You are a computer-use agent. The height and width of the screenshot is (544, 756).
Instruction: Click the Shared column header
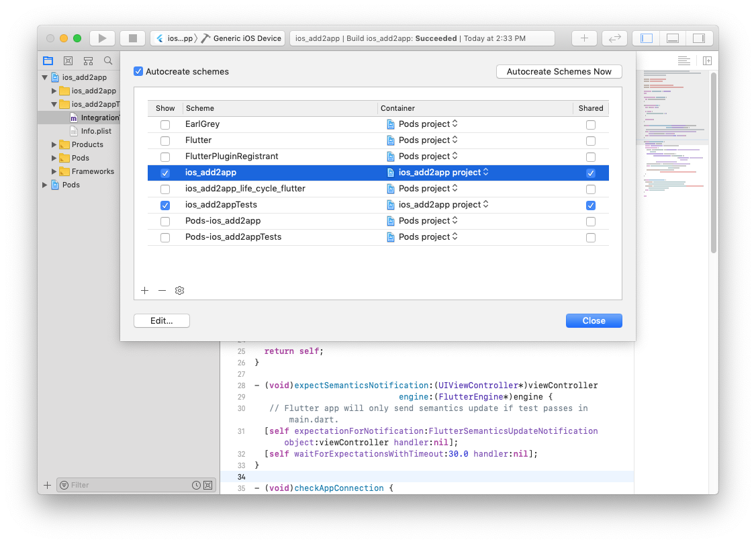(591, 108)
